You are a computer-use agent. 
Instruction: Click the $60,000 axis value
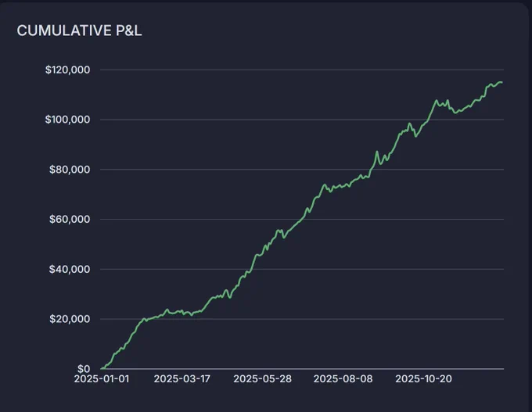tap(70, 219)
